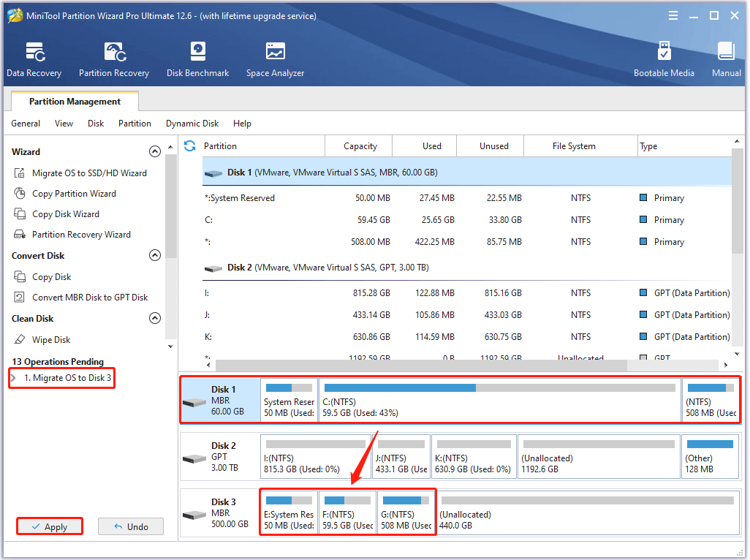Click Partition Recovery Wizard icon
This screenshot has height=560, width=750.
[x=20, y=235]
